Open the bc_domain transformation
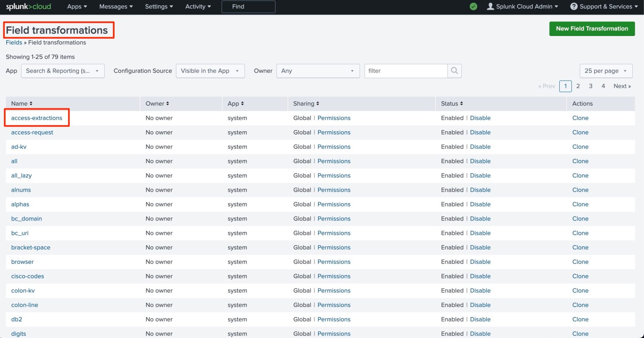The image size is (644, 338). point(26,219)
